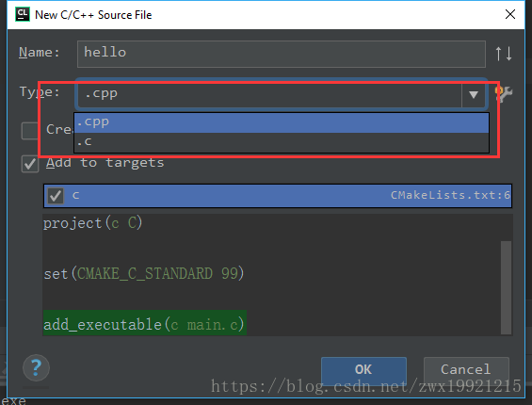Click the CMakeLists.txt:6 location label
Viewport: 532px width, 405px height.
pyautogui.click(x=450, y=195)
